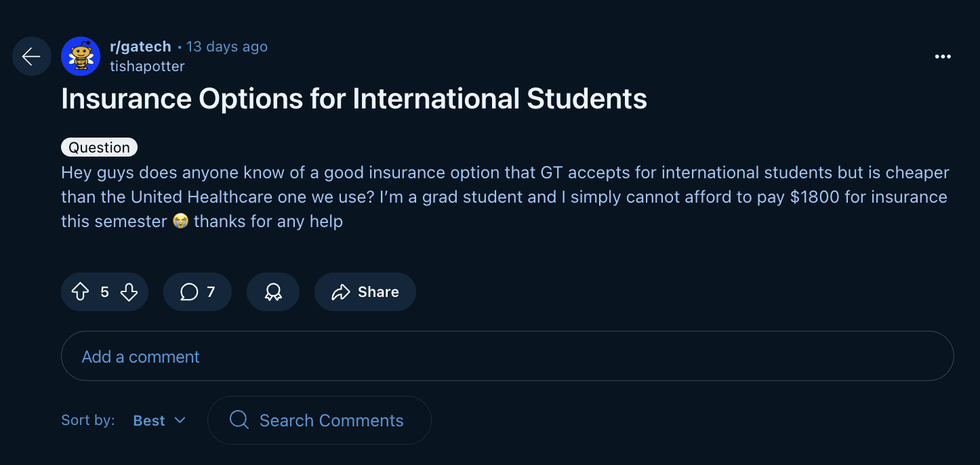Open the r/gatech bee avatar
This screenshot has width=980, height=465.
(x=81, y=56)
